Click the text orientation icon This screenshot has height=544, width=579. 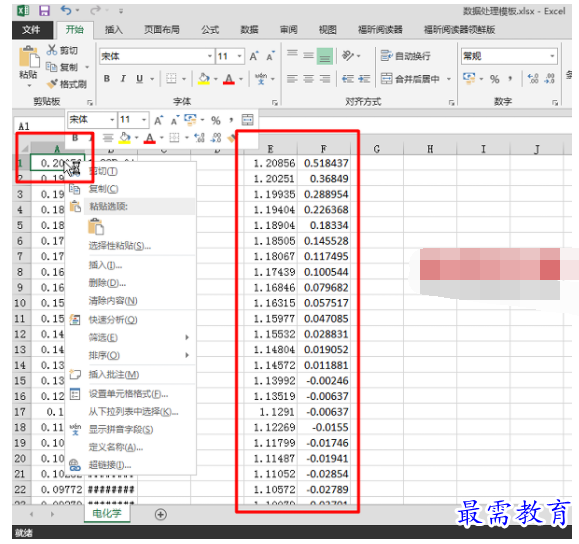click(x=348, y=56)
